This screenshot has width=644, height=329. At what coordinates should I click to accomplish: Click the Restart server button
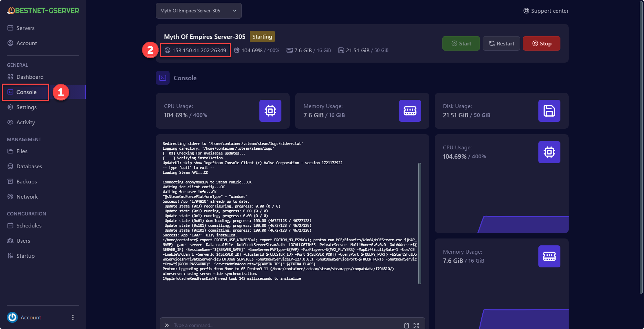click(x=501, y=43)
